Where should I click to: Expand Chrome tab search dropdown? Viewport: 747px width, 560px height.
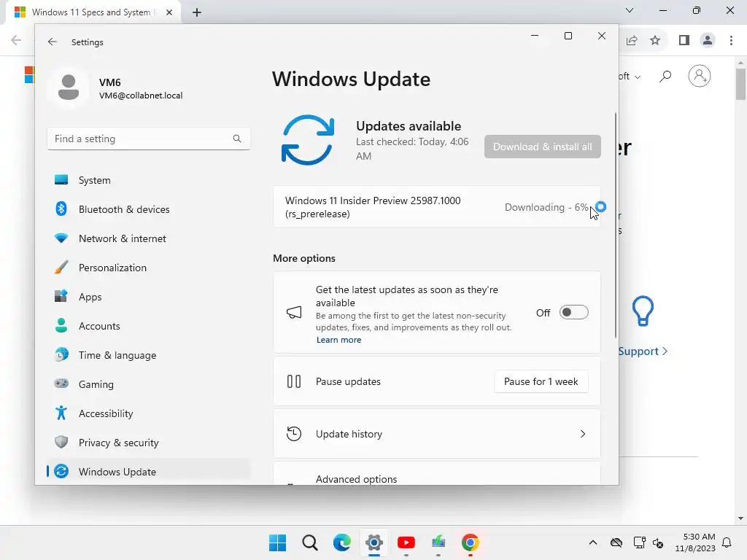pyautogui.click(x=630, y=10)
